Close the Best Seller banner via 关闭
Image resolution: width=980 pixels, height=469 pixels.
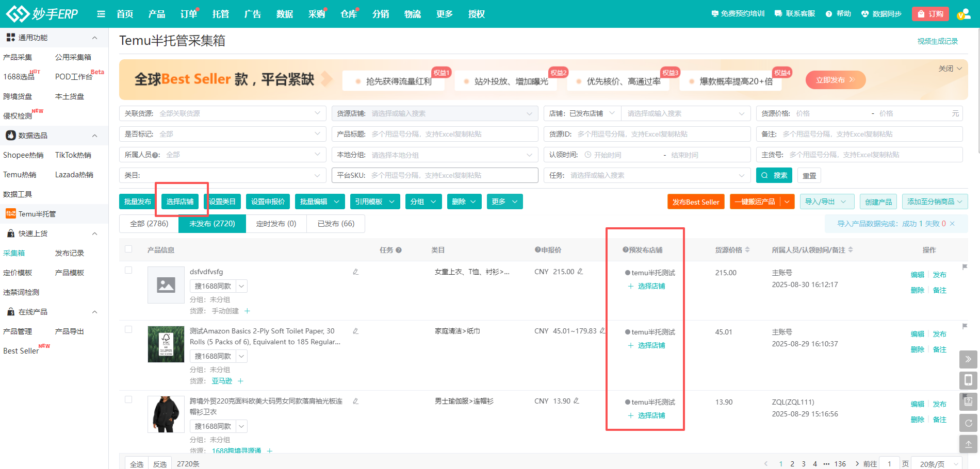tap(950, 69)
